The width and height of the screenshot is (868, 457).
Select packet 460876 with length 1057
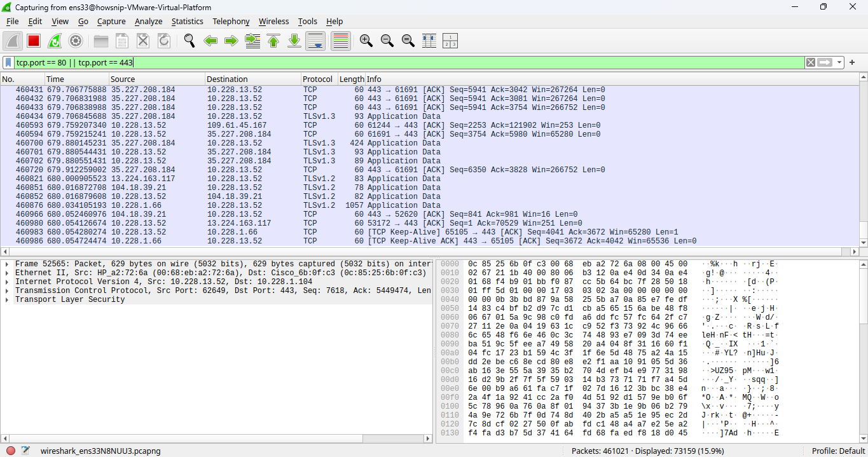click(x=429, y=205)
